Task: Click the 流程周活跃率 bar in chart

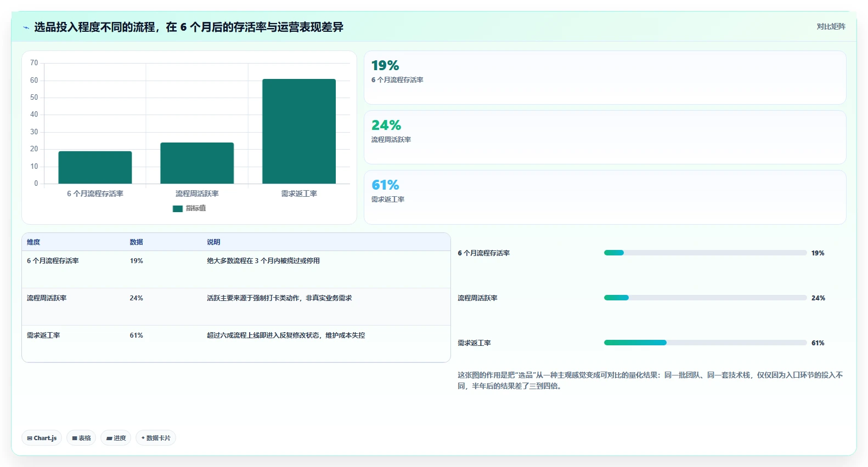Action: tap(197, 163)
